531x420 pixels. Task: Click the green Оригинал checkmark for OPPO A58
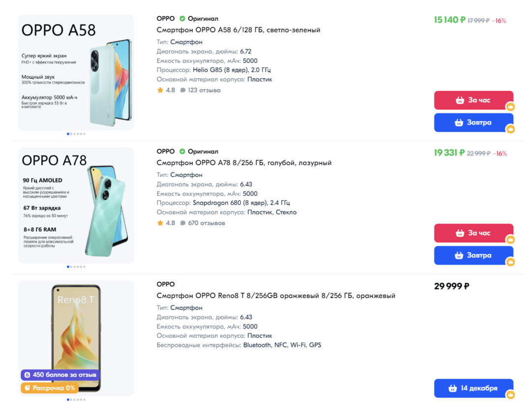(182, 19)
